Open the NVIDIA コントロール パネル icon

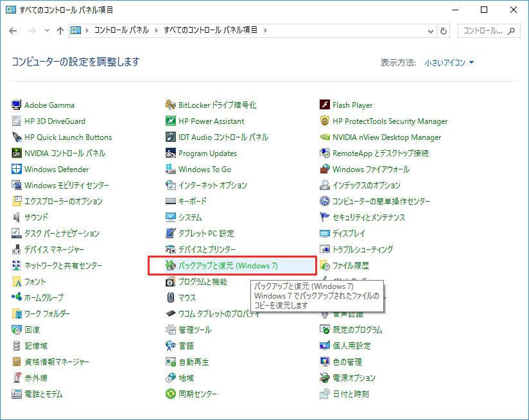click(17, 153)
